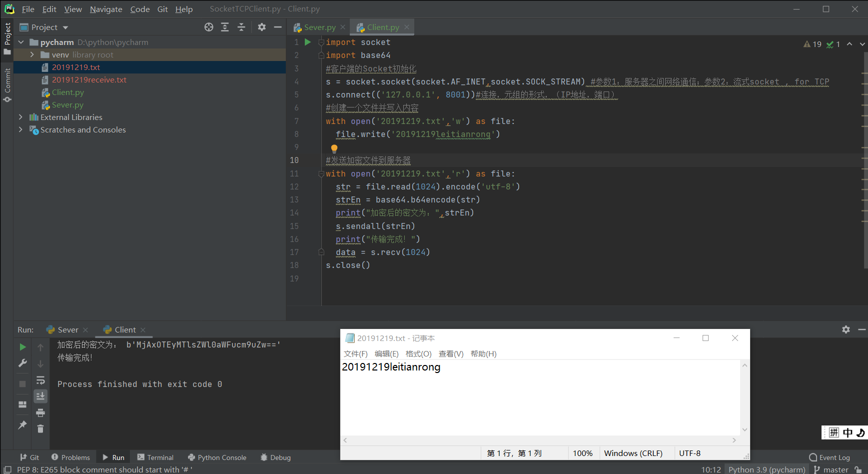Click the run gutter arrow at line 1
Screen dimensions: 868x474
[308, 42]
